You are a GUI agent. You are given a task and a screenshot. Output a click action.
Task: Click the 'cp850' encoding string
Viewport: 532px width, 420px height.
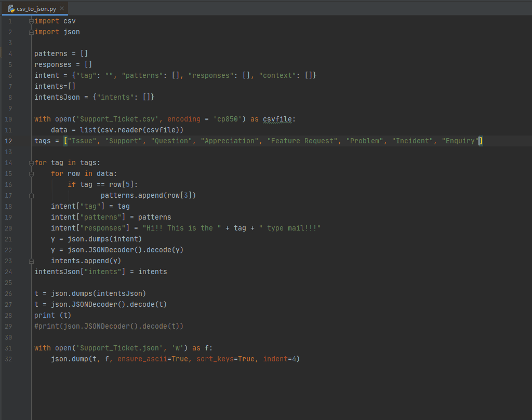point(230,119)
